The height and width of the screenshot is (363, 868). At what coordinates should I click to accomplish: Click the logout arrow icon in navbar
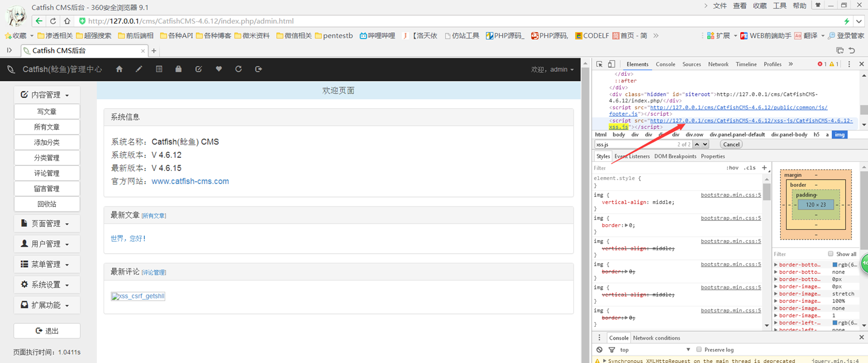(x=259, y=69)
